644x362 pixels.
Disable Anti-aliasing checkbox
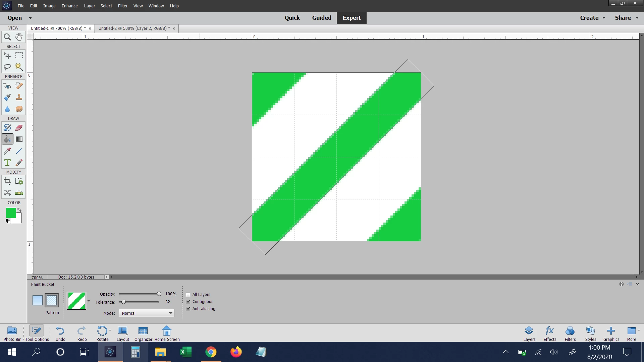click(188, 309)
